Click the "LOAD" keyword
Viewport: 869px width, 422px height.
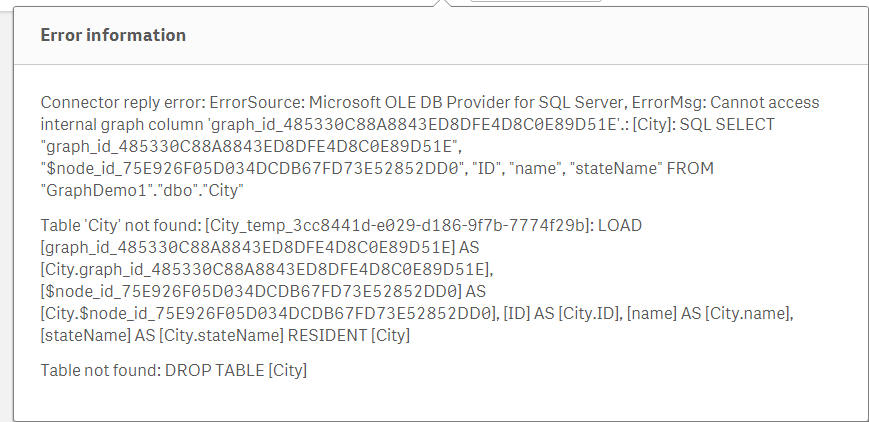621,226
